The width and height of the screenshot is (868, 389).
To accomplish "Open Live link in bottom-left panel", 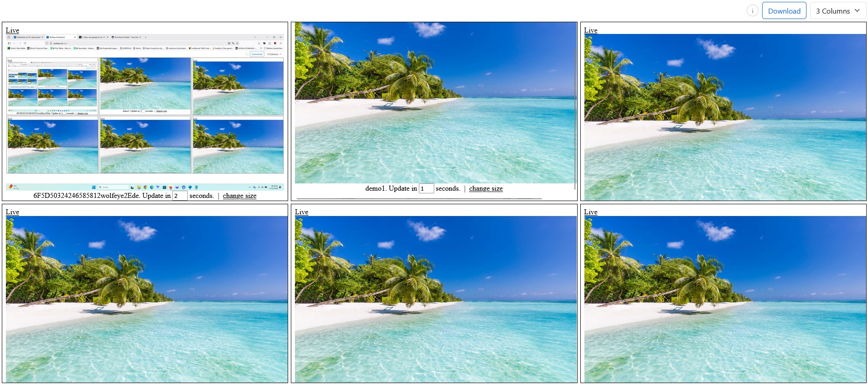I will (x=12, y=212).
